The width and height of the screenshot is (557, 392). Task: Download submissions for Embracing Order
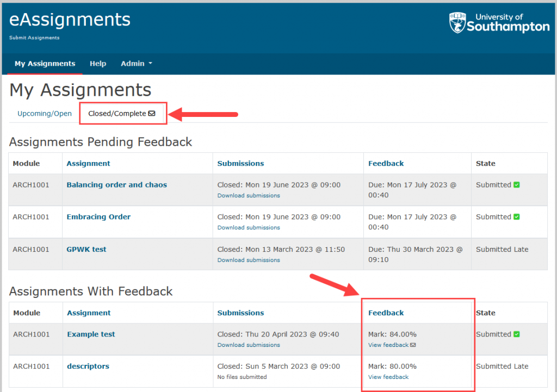tap(249, 228)
